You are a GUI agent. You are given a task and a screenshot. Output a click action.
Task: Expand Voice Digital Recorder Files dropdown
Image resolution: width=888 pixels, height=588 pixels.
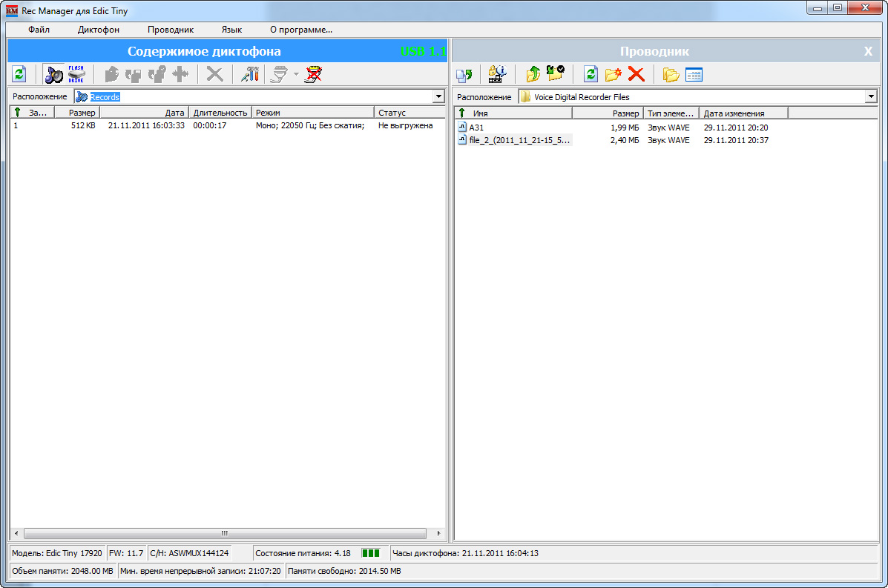pyautogui.click(x=870, y=97)
